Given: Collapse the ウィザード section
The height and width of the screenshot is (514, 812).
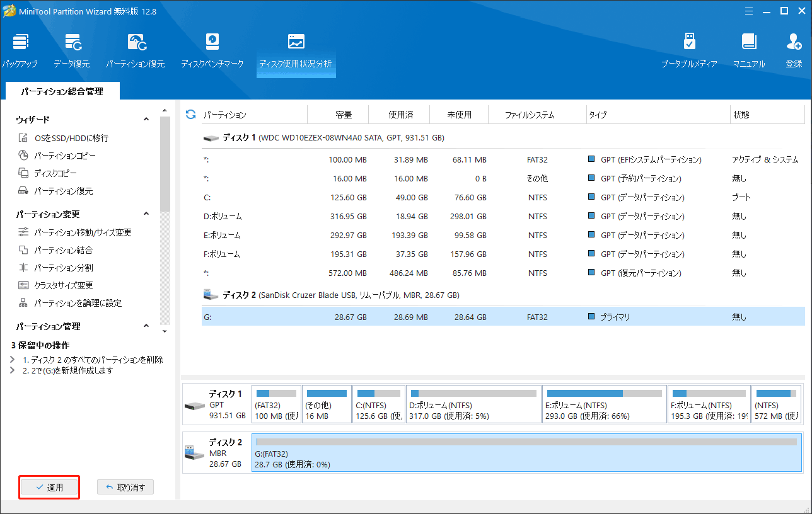Looking at the screenshot, I should 146,119.
